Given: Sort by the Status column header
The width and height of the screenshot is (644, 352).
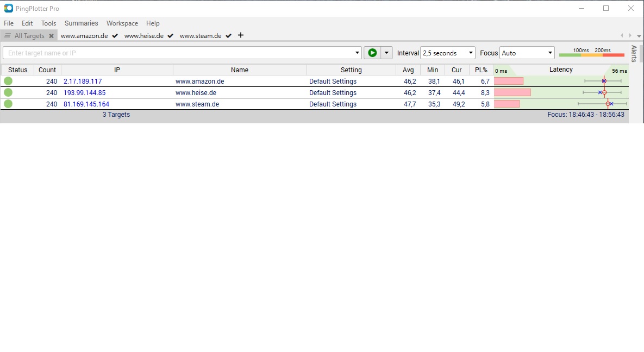Looking at the screenshot, I should click(17, 70).
